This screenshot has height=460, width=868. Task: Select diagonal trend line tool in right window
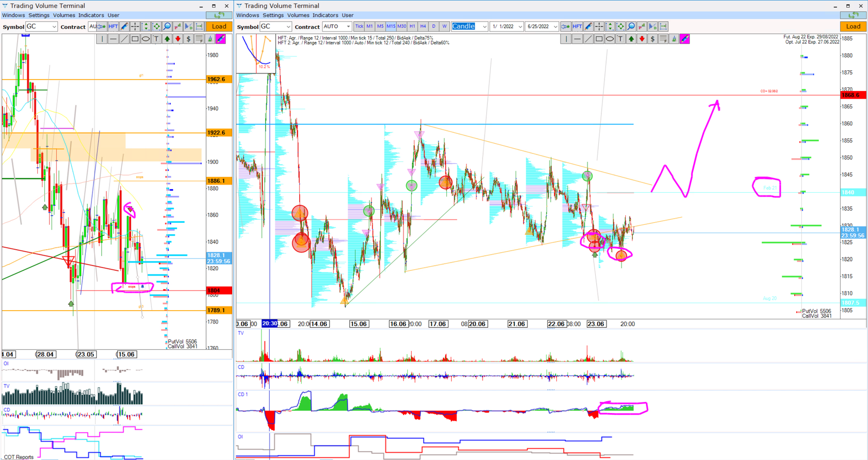click(588, 39)
